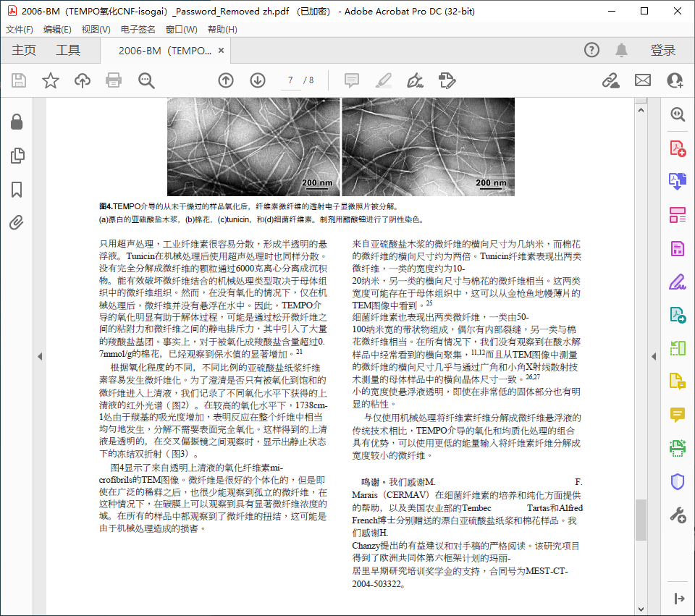Open search tool in right pane
The width and height of the screenshot is (695, 616).
(x=678, y=114)
